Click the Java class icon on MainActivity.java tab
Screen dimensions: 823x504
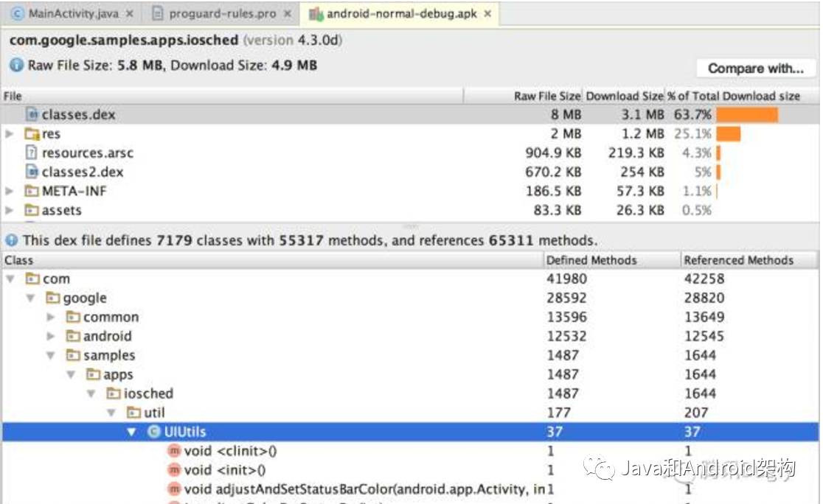[x=17, y=14]
